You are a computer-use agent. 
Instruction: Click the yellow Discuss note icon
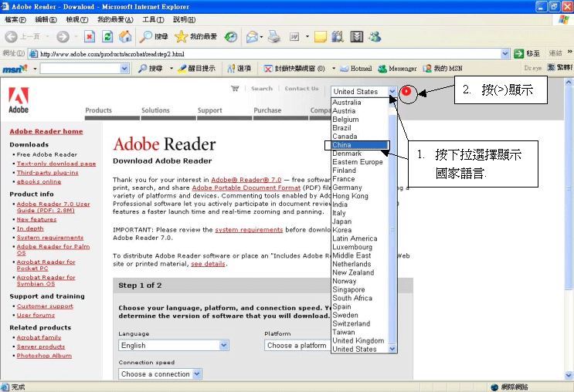[321, 36]
